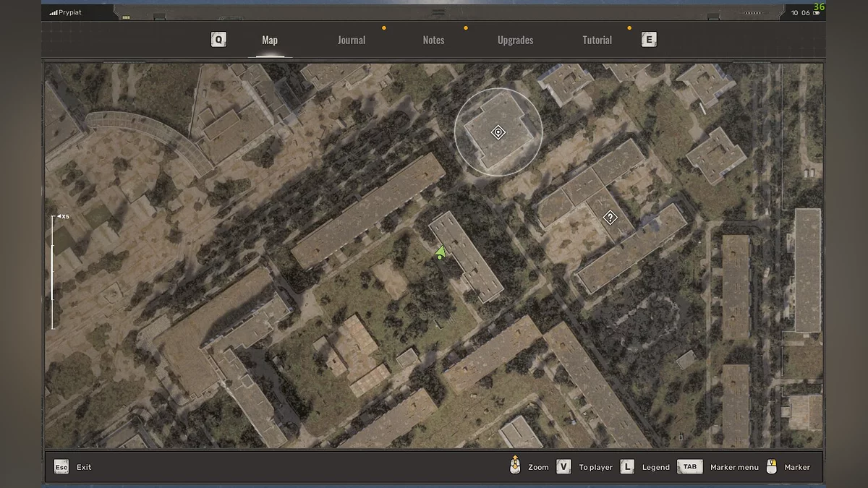The image size is (868, 488).
Task: Click the question mark map marker
Action: tap(610, 217)
